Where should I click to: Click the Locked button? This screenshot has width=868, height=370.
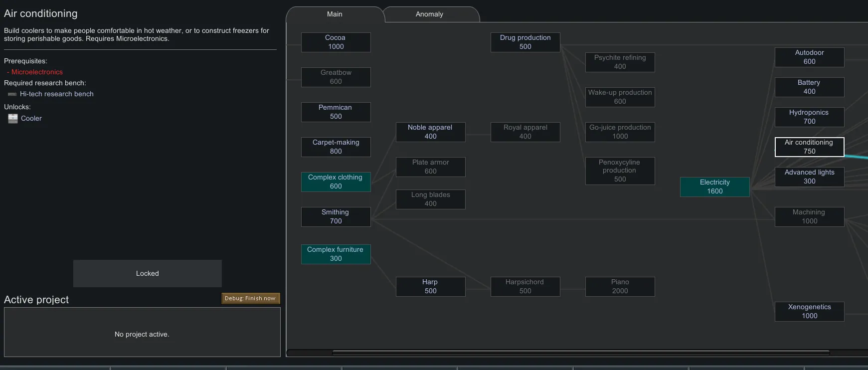[x=148, y=273]
